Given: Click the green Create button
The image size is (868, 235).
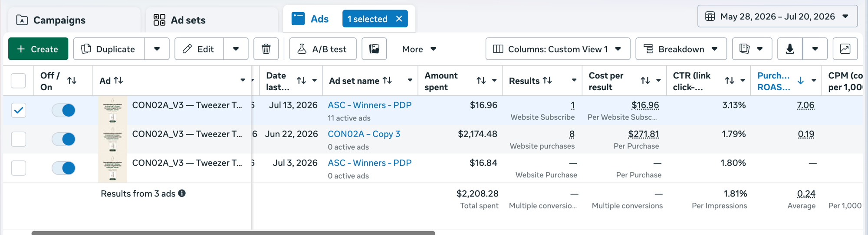Looking at the screenshot, I should coord(38,49).
